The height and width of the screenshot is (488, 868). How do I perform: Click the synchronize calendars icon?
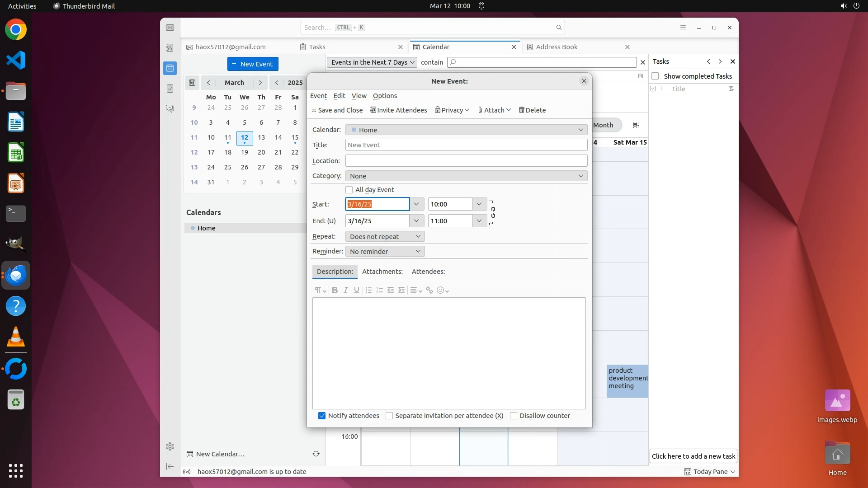click(316, 454)
